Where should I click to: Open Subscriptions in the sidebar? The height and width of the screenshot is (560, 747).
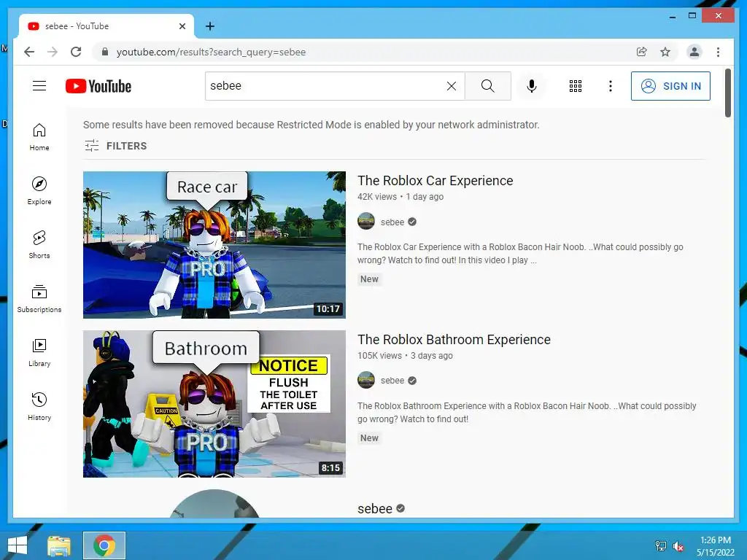pos(39,298)
